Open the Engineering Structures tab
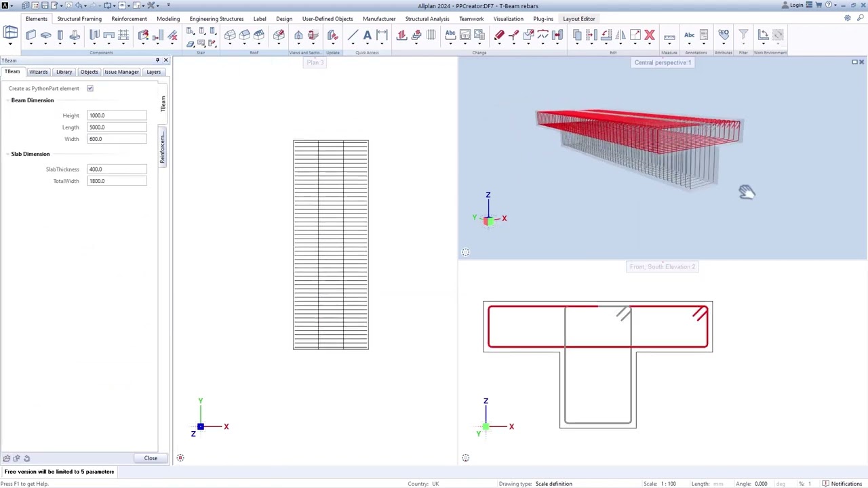Viewport: 868px width, 488px height. 216,19
